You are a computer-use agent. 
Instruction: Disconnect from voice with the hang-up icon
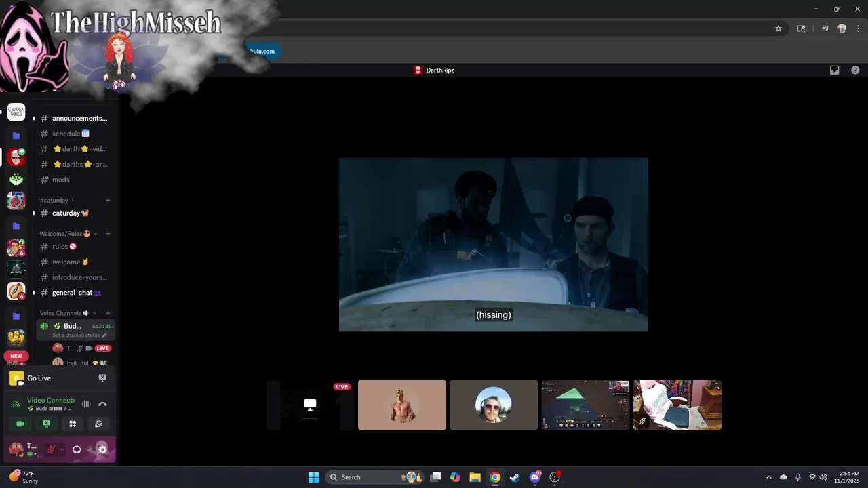(102, 404)
